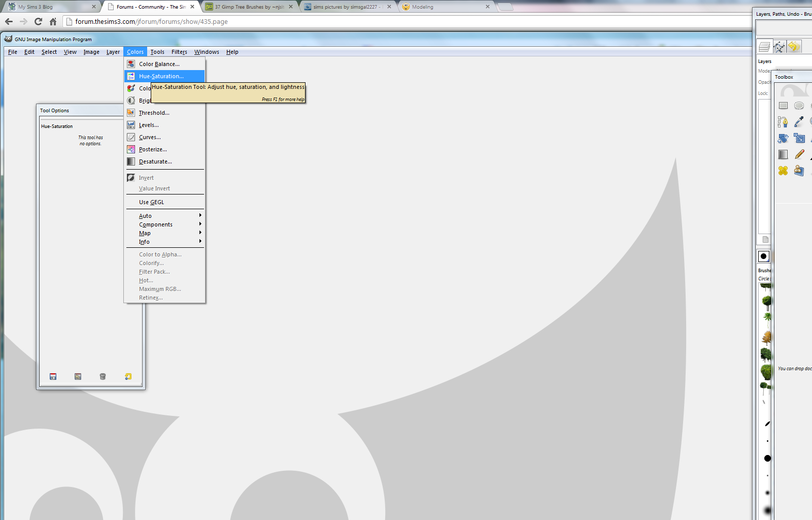
Task: Switch to the Layers dock tab icon
Action: coord(764,47)
